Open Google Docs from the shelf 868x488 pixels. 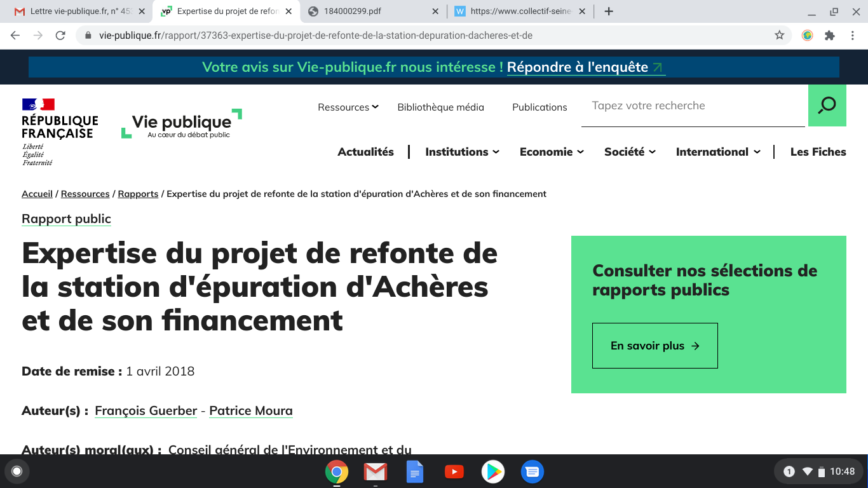(414, 471)
